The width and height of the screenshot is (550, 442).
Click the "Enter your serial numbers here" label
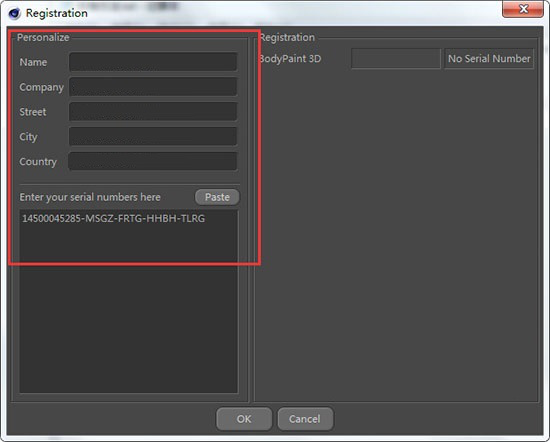pos(90,197)
